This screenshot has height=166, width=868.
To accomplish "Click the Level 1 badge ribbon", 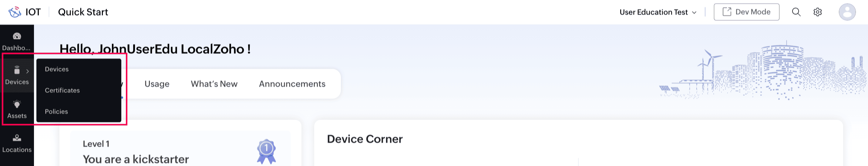I will 266,151.
